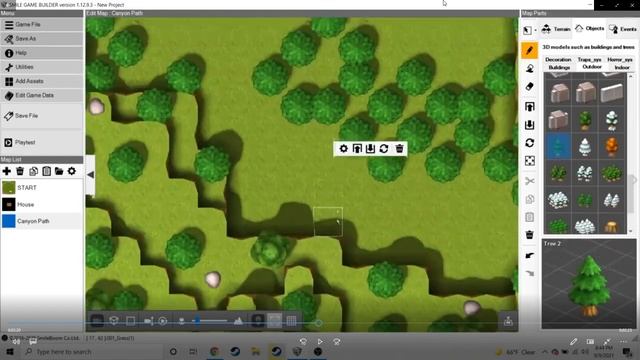Click the Save As button

pyautogui.click(x=42, y=39)
